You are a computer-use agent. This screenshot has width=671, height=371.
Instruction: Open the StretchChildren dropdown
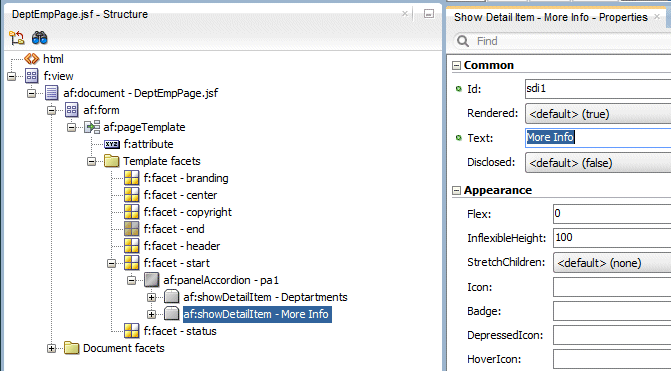[x=612, y=263]
